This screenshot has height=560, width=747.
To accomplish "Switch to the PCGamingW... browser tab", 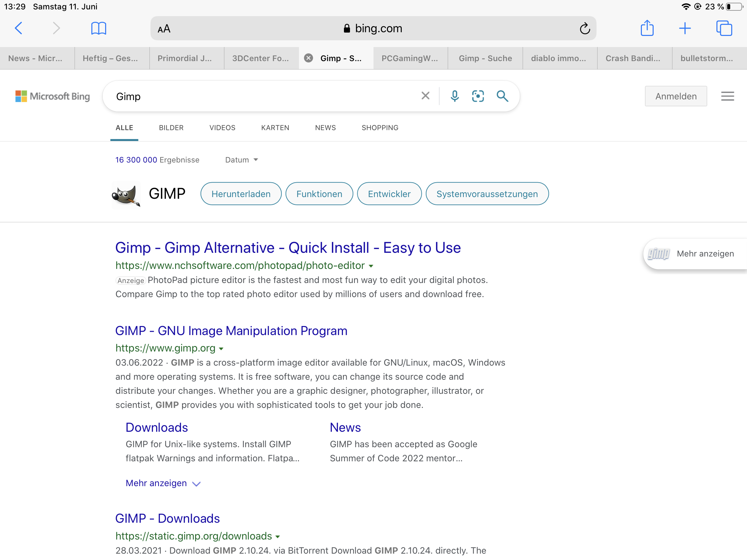I will [x=410, y=58].
